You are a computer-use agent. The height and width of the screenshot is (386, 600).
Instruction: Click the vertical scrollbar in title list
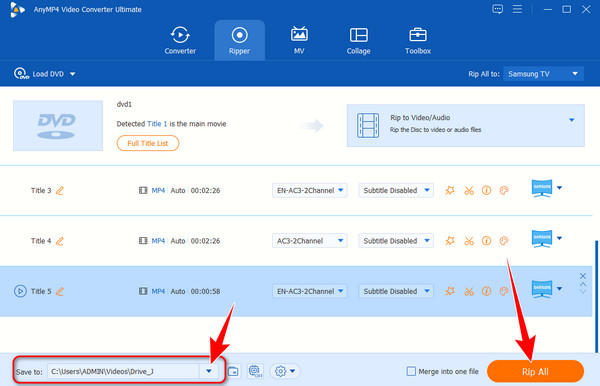[596, 296]
